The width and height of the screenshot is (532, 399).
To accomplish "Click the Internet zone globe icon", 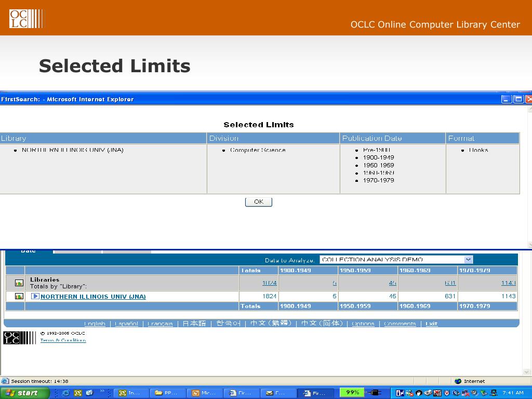I will [x=458, y=381].
